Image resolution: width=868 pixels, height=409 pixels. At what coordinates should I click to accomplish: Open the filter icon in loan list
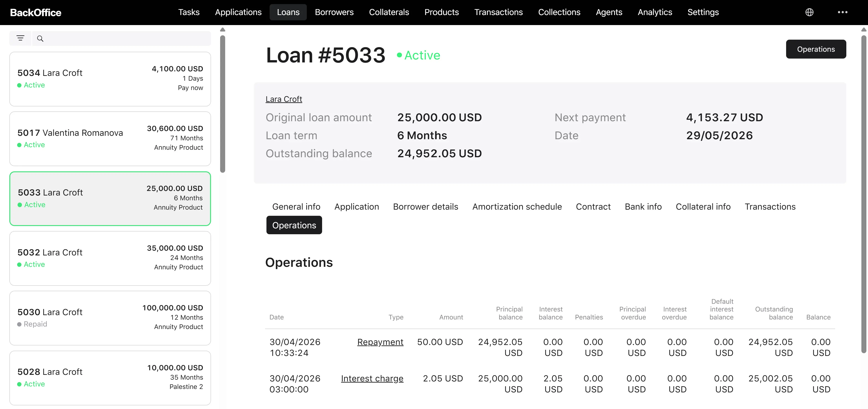[20, 38]
